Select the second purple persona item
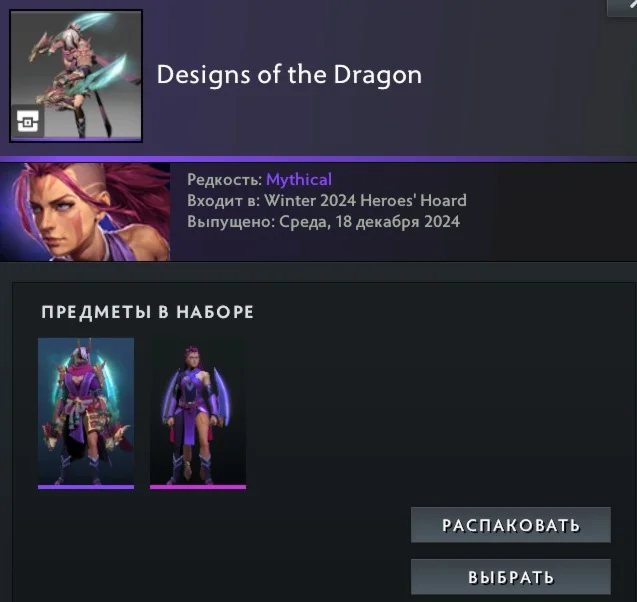 tap(198, 413)
